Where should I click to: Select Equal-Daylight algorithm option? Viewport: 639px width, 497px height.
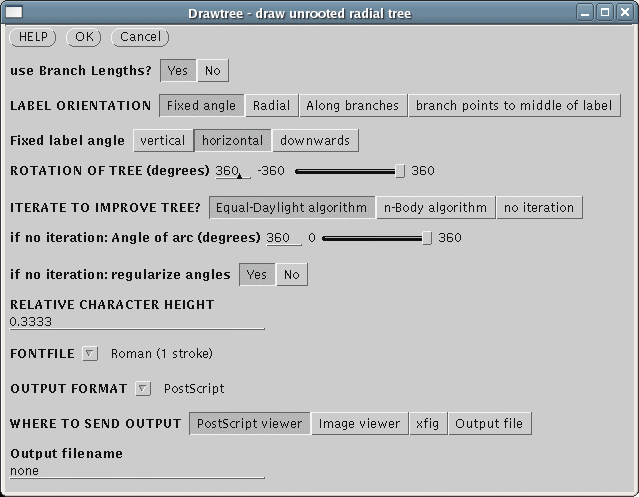pos(292,208)
